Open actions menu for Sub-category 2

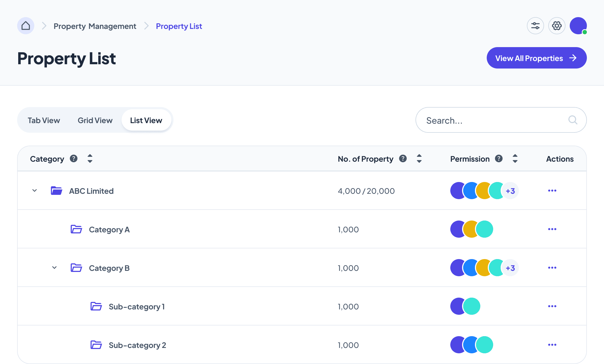[552, 345]
